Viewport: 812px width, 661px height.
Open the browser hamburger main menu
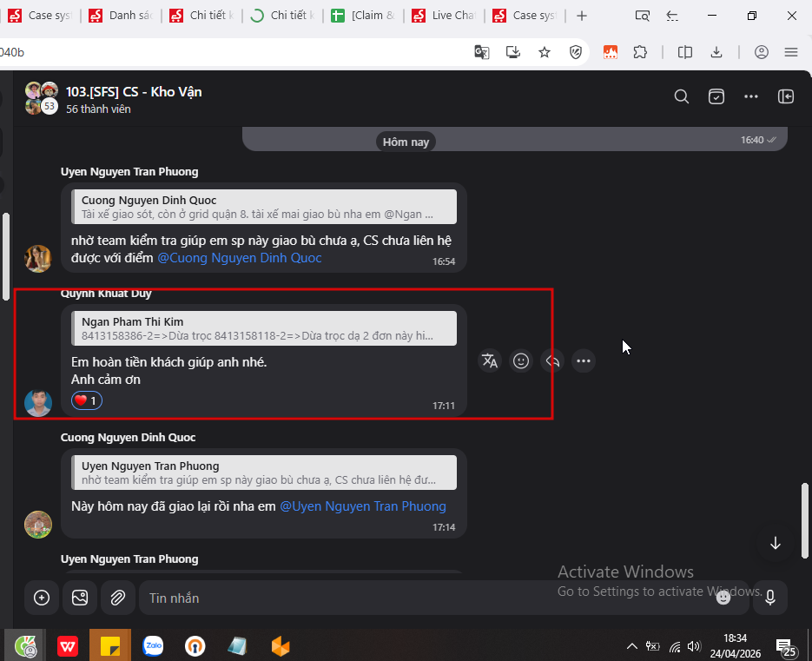(791, 52)
